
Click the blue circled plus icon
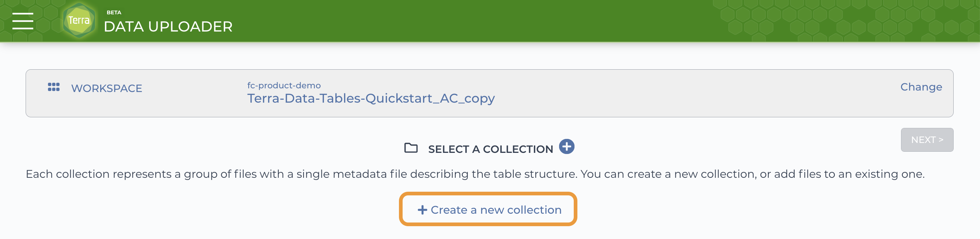coord(566,146)
